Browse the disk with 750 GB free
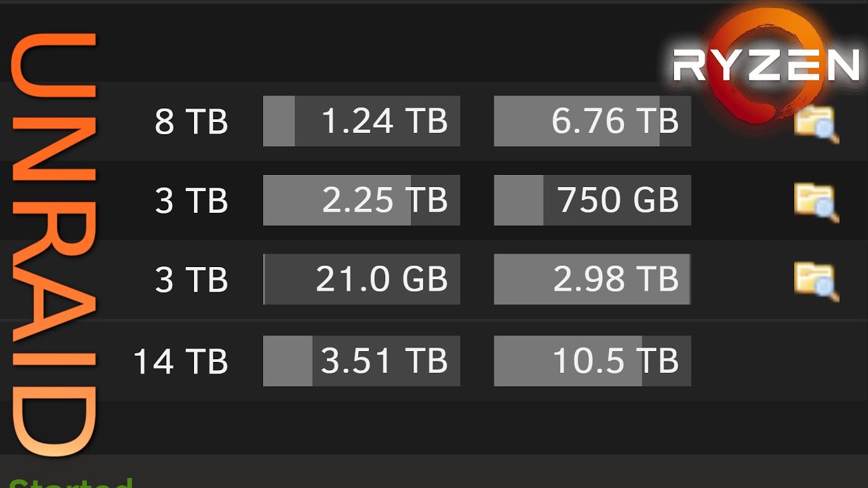This screenshot has height=488, width=868. [816, 202]
